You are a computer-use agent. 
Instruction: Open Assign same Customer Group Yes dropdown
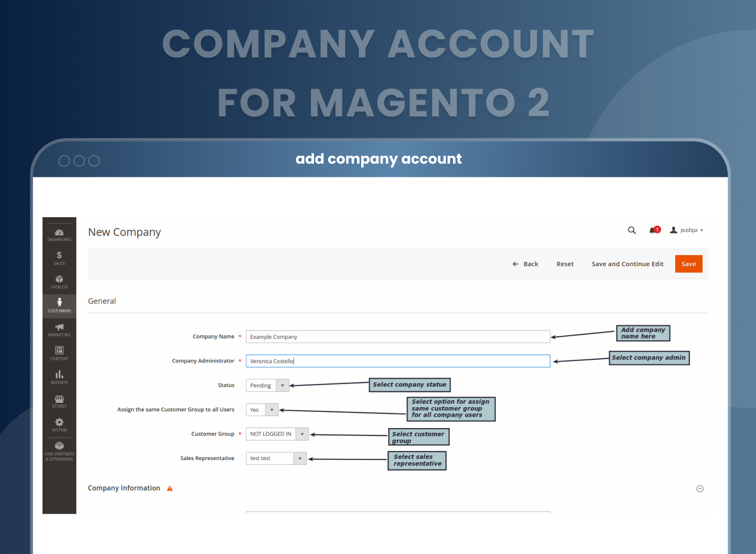(261, 410)
